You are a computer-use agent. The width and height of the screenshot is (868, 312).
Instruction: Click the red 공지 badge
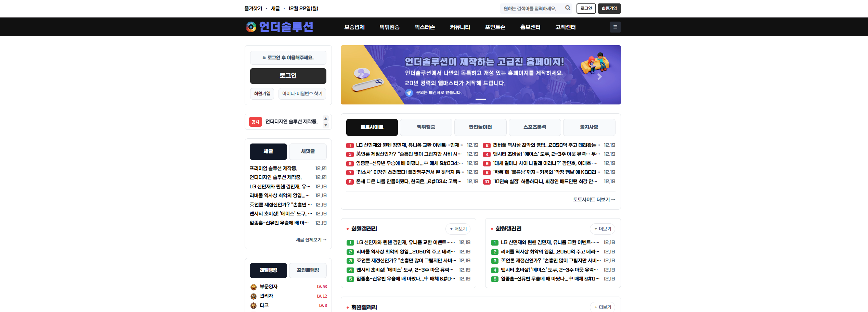pos(255,122)
